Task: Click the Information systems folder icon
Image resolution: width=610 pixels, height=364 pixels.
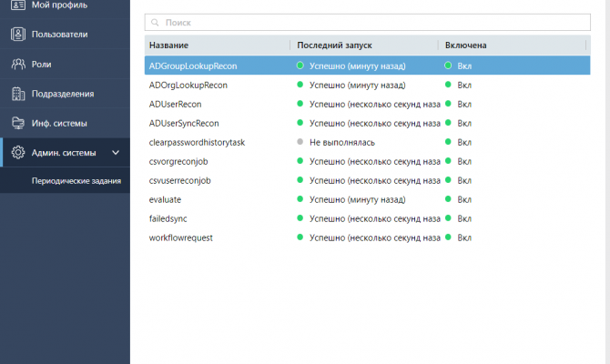Action: tap(17, 123)
